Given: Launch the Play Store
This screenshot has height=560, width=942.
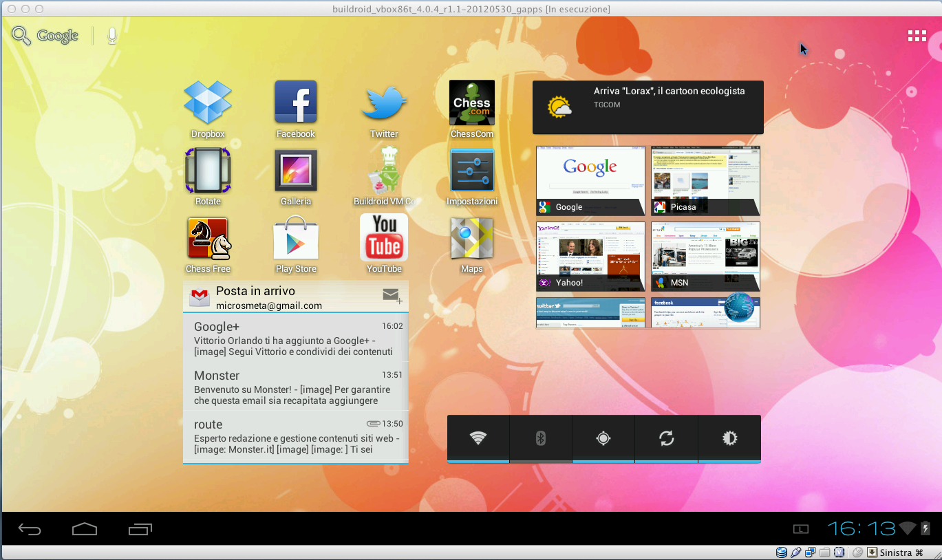Looking at the screenshot, I should 296,238.
